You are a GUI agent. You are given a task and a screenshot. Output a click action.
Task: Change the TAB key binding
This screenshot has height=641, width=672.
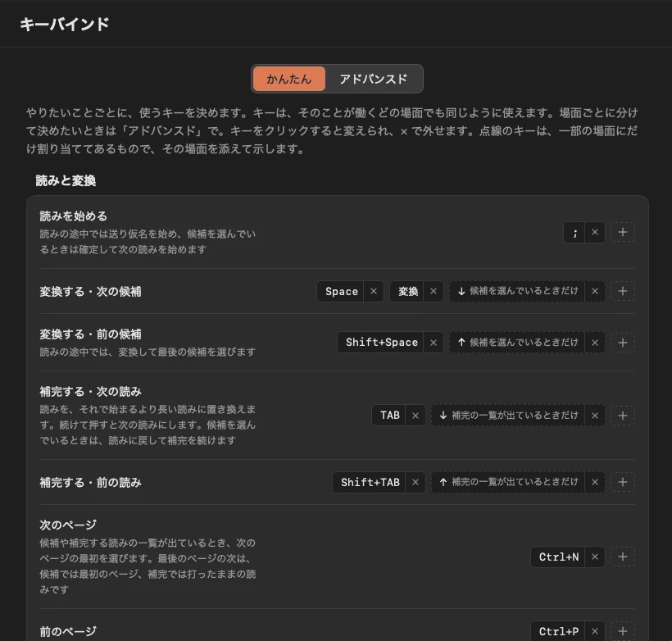[388, 416]
